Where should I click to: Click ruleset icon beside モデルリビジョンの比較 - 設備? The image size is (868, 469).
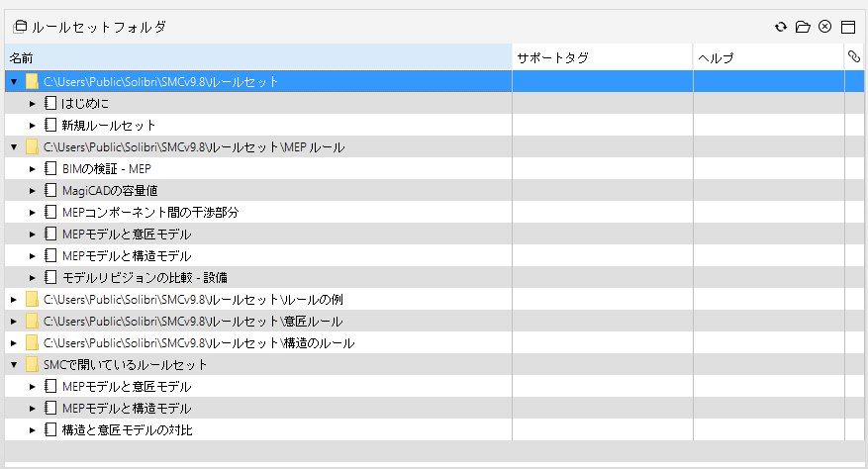pos(50,277)
